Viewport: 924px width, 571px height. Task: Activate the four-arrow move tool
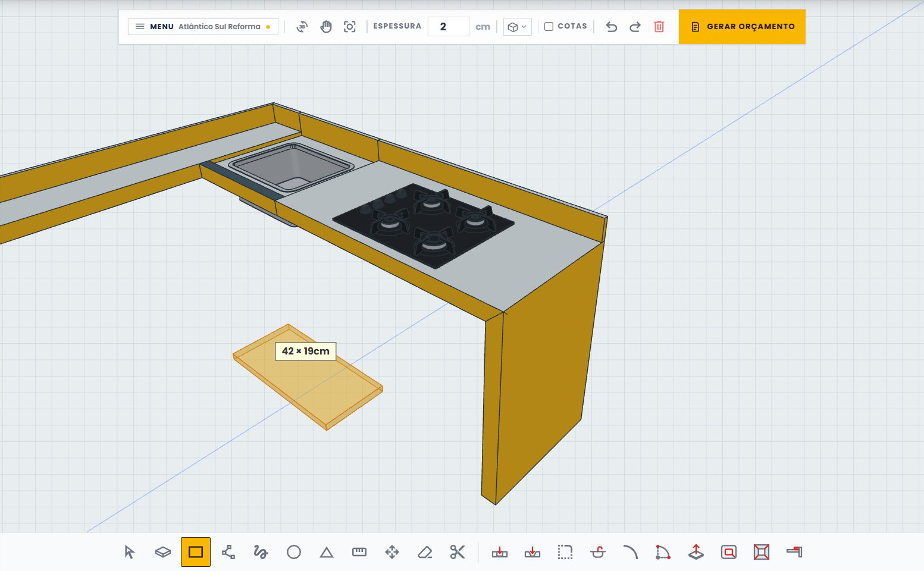[x=392, y=552]
